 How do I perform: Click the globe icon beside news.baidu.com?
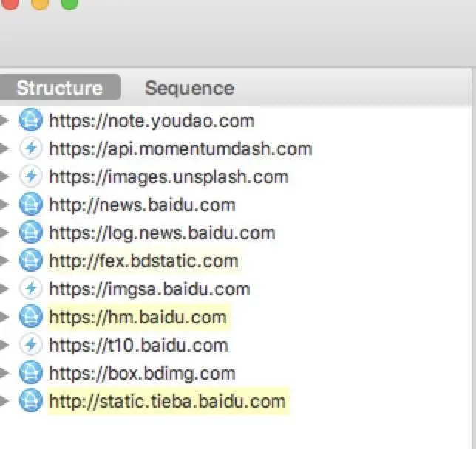30,205
